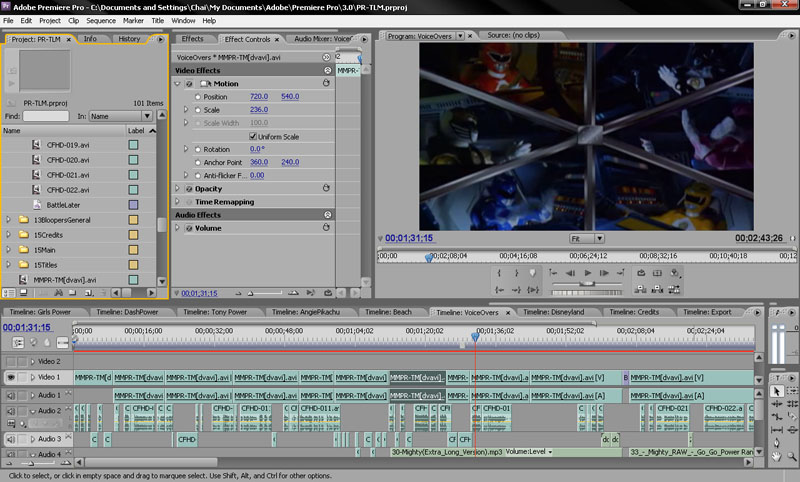Toggle Video 2 track output
The image size is (800, 482).
(x=11, y=362)
